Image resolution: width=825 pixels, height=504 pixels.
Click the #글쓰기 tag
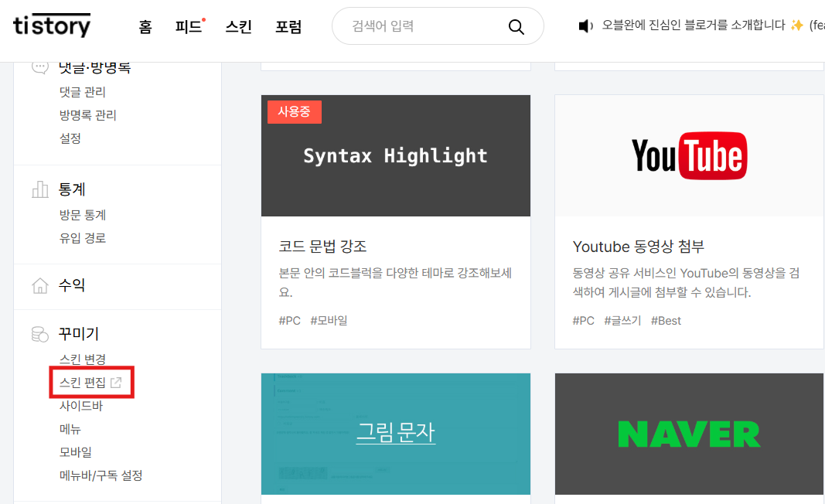(x=622, y=320)
